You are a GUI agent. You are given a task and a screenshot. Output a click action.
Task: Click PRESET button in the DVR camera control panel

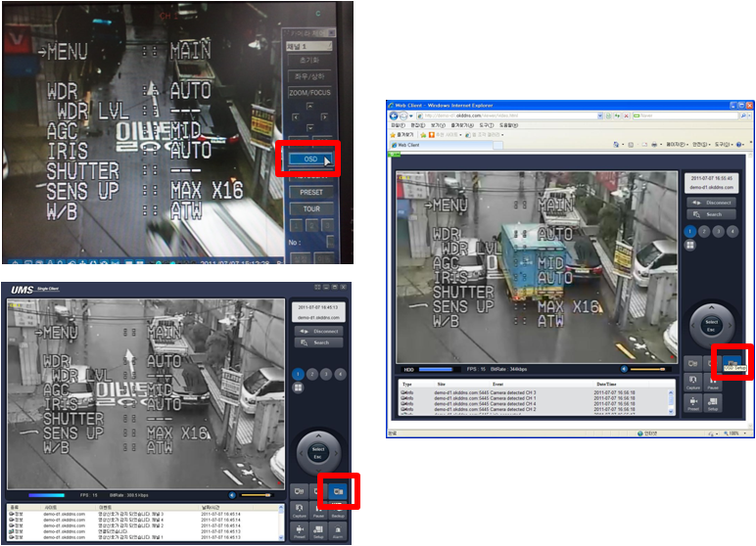(311, 192)
